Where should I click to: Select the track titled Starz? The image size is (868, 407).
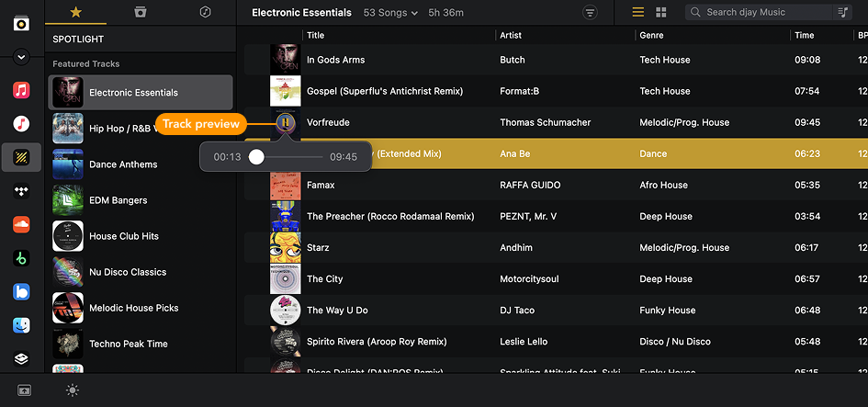pyautogui.click(x=318, y=247)
